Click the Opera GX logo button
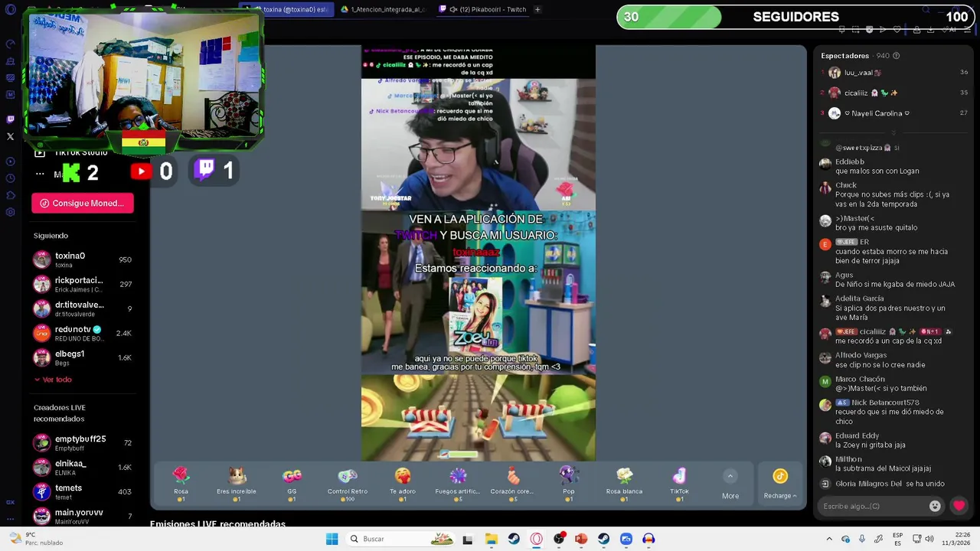This screenshot has width=980, height=551. (x=10, y=10)
